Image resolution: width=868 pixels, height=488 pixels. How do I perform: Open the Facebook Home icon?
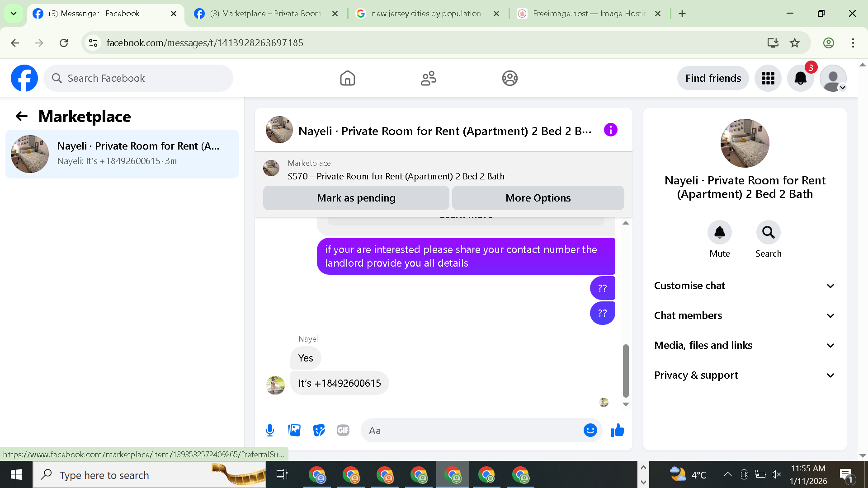(x=347, y=78)
